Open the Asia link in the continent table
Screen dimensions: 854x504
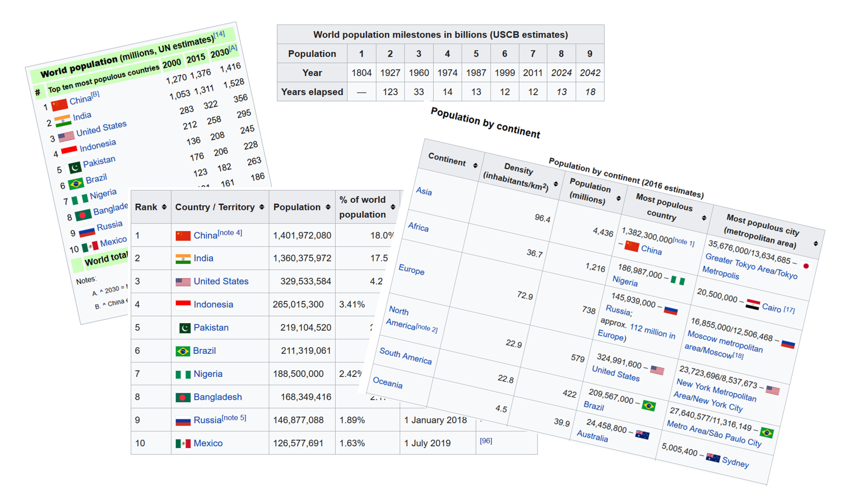(x=424, y=192)
